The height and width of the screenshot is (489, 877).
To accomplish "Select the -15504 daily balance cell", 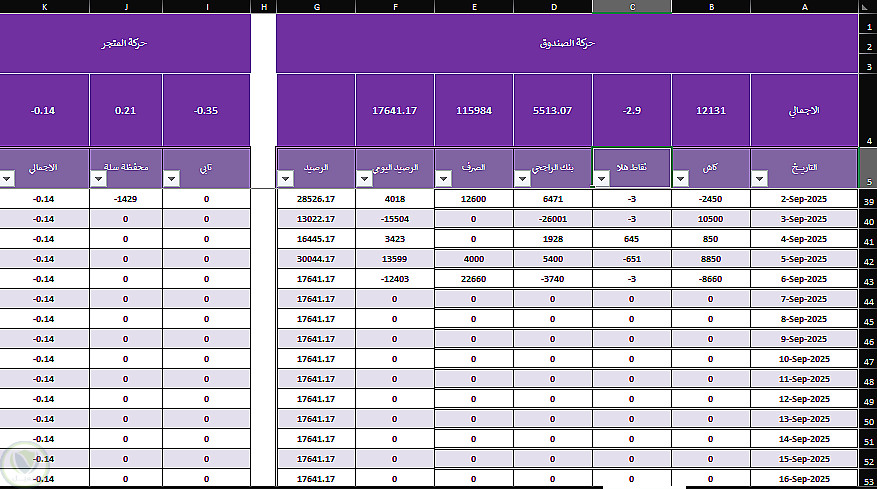I will (395, 219).
